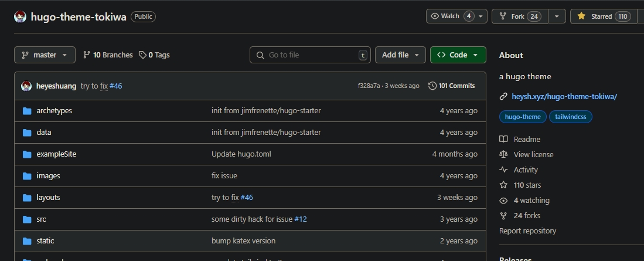Expand the green Code dropdown

point(458,55)
